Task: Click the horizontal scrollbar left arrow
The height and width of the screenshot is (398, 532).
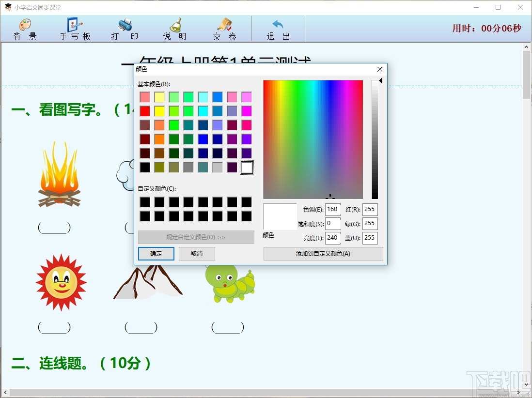Action: click(5, 392)
